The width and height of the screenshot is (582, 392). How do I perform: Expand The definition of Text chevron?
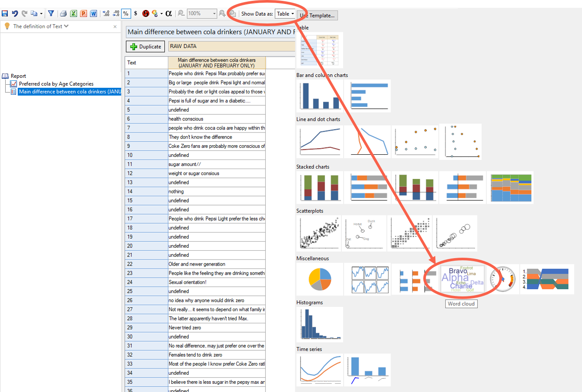pyautogui.click(x=66, y=26)
